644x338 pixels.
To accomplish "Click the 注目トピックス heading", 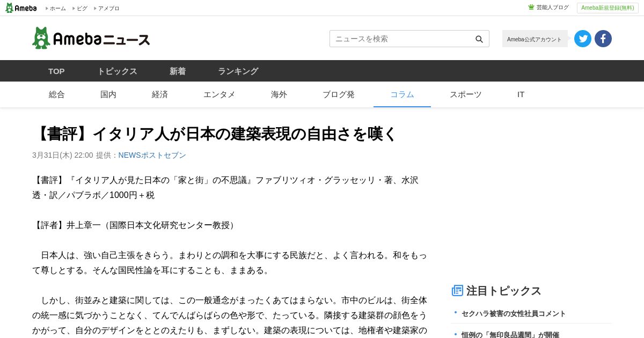I will (504, 291).
